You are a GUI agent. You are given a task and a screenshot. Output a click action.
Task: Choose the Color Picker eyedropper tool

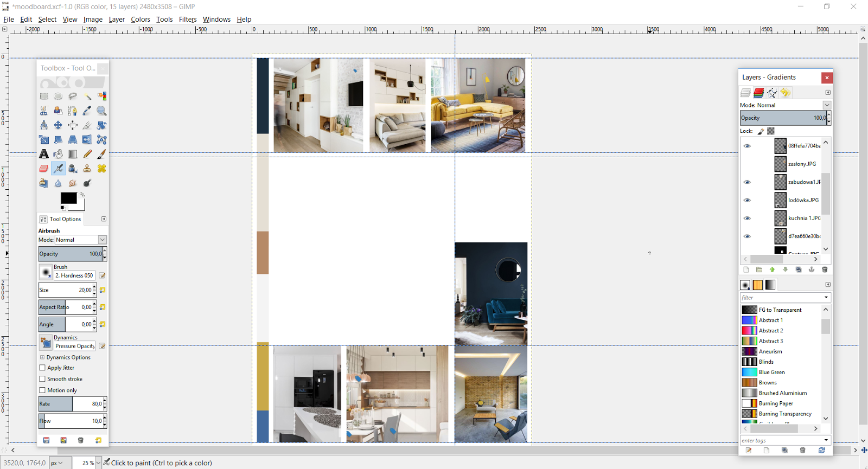[87, 111]
